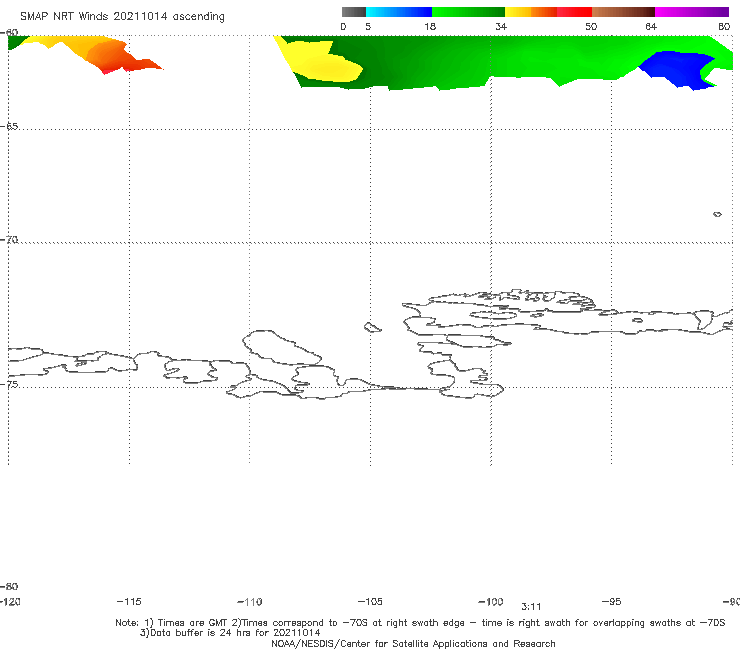Click the small island outline near -70 latitude
740x650 pixels.
pyautogui.click(x=717, y=214)
